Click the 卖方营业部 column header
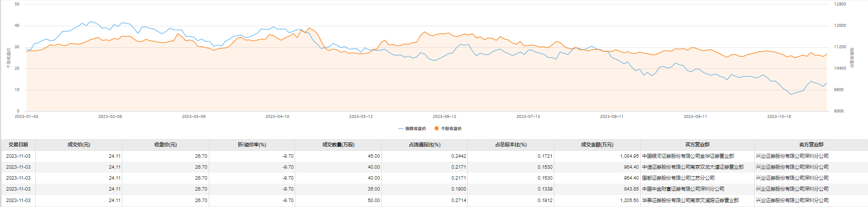The height and width of the screenshot is (207, 868). pyautogui.click(x=811, y=145)
